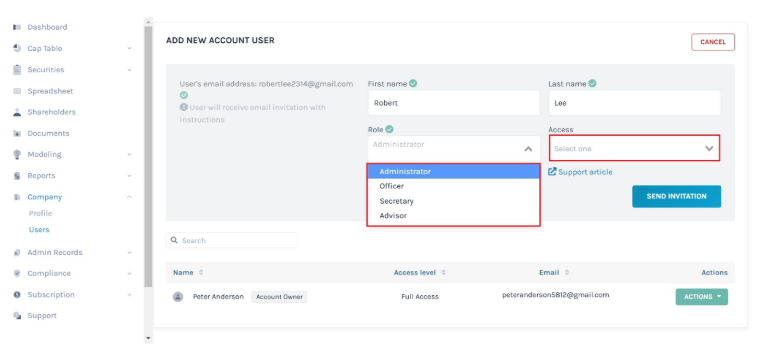This screenshot has width=762, height=363.
Task: Click the Modeling lightbulb icon
Action: pos(17,155)
